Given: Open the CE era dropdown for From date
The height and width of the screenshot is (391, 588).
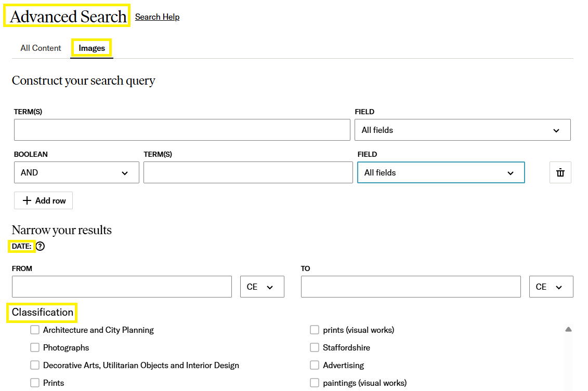Looking at the screenshot, I should click(262, 287).
